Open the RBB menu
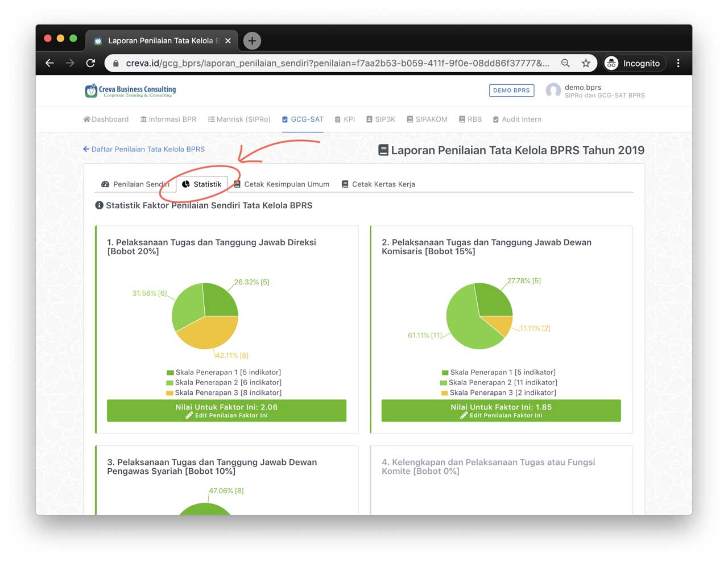The image size is (728, 562). click(x=470, y=119)
